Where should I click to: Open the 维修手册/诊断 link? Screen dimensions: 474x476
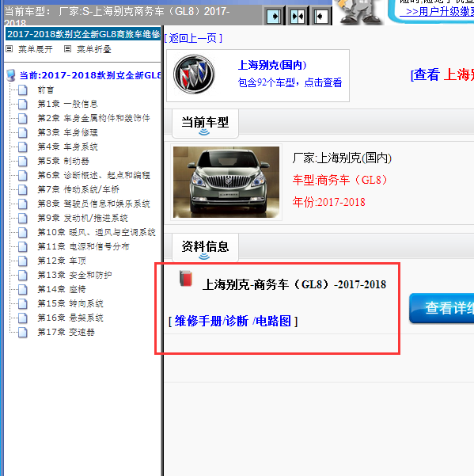[211, 322]
